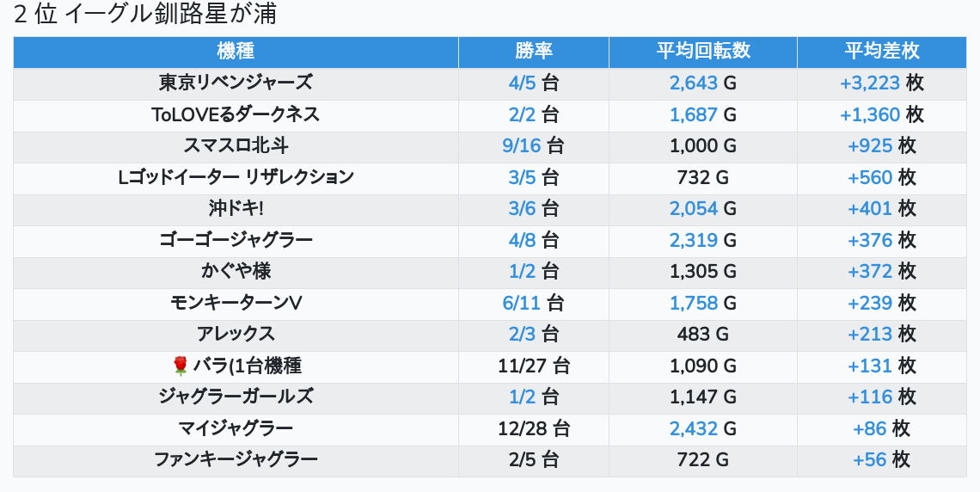Open the +131 link in バラ row
The width and height of the screenshot is (980, 492).
pyautogui.click(x=869, y=366)
